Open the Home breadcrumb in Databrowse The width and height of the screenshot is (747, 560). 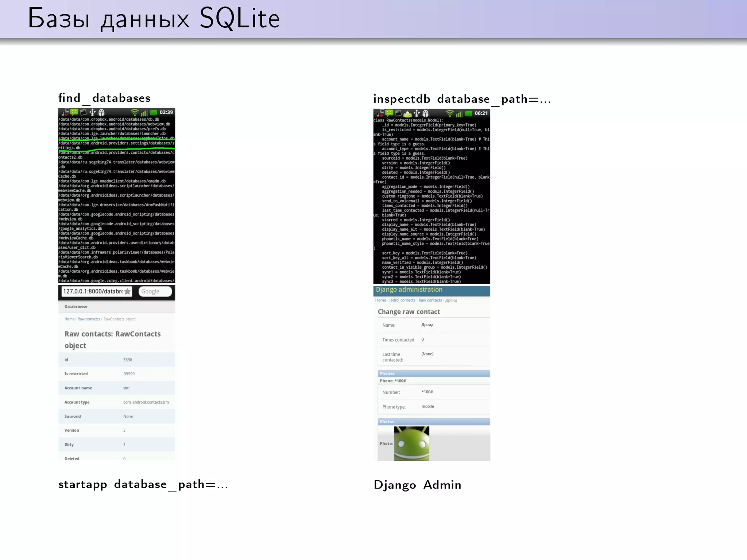coord(69,319)
